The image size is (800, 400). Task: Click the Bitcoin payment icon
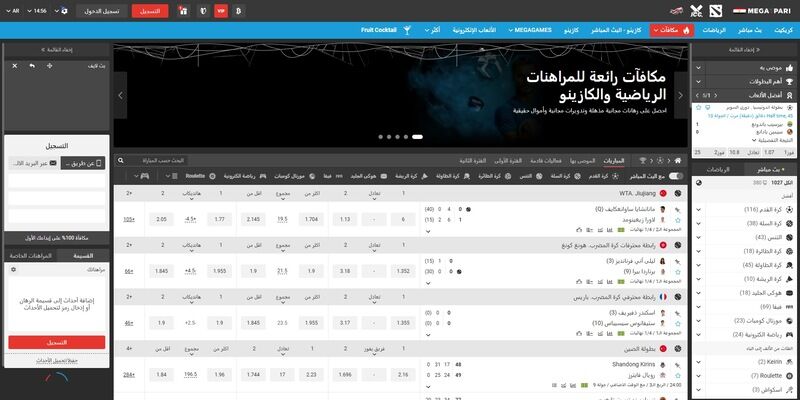(239, 10)
